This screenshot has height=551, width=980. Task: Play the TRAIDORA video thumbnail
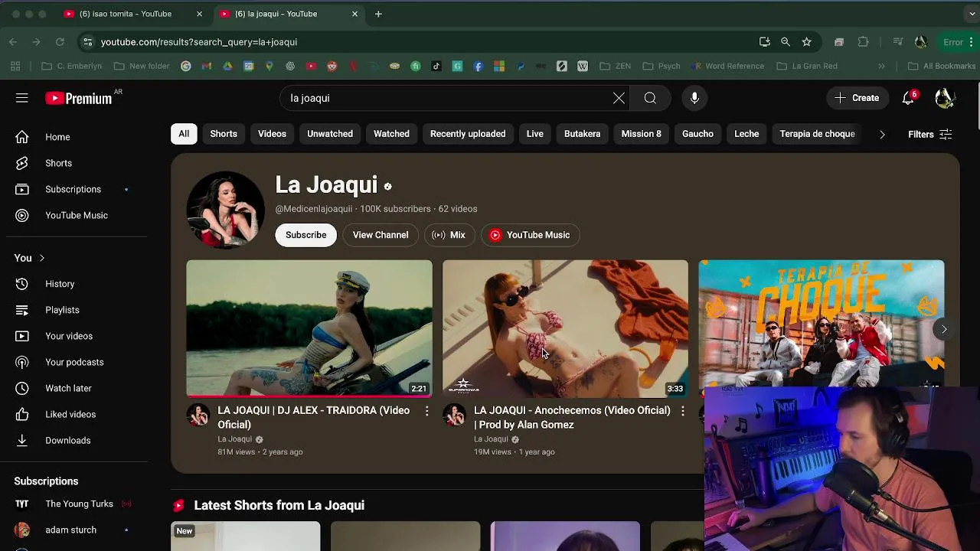coord(309,329)
